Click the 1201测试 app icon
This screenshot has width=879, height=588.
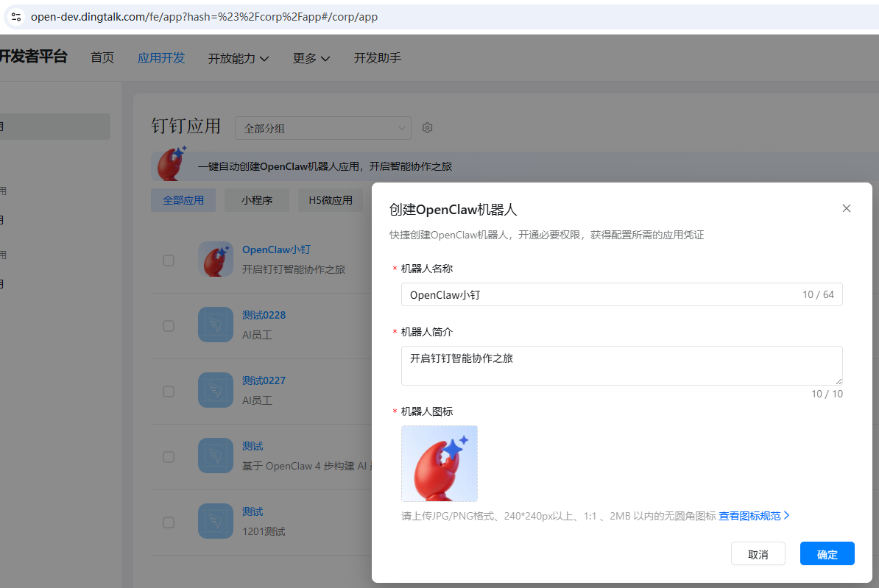[215, 521]
